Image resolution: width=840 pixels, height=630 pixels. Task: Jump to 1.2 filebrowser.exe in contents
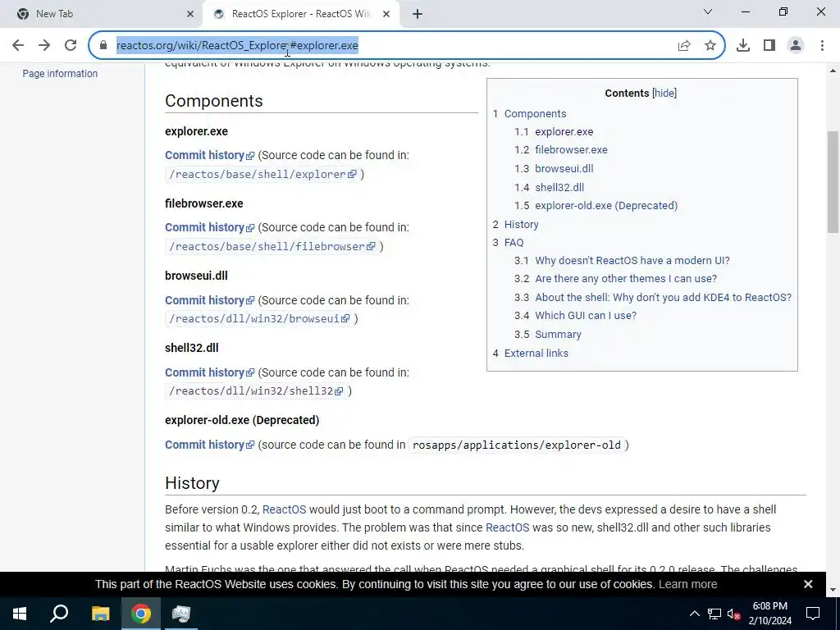[x=561, y=150]
